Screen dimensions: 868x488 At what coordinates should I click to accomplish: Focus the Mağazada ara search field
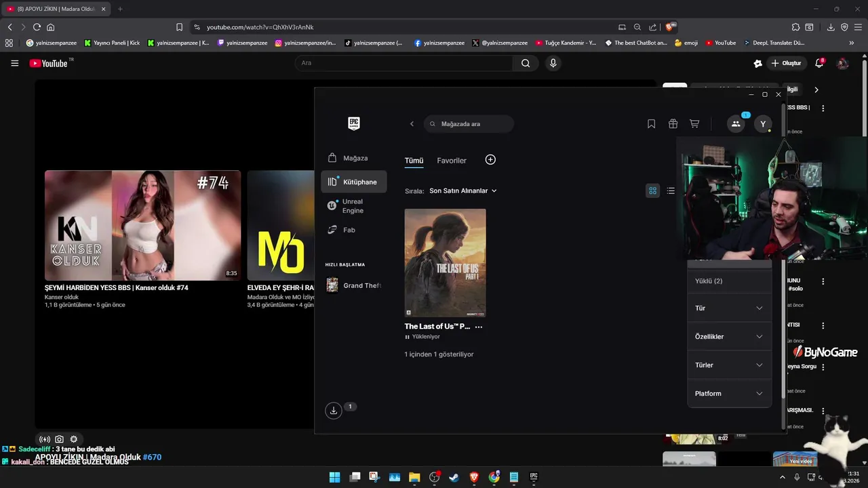(x=469, y=124)
